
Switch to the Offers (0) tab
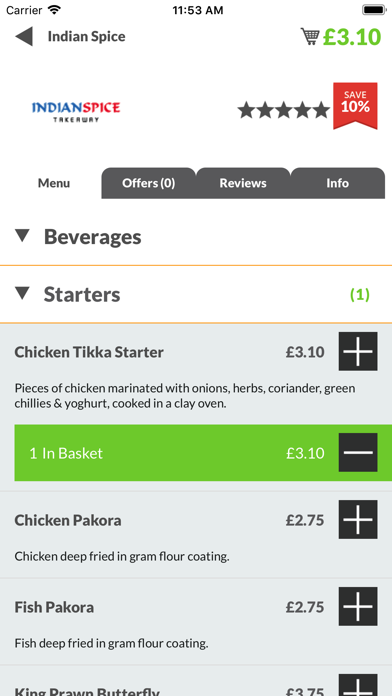click(148, 183)
